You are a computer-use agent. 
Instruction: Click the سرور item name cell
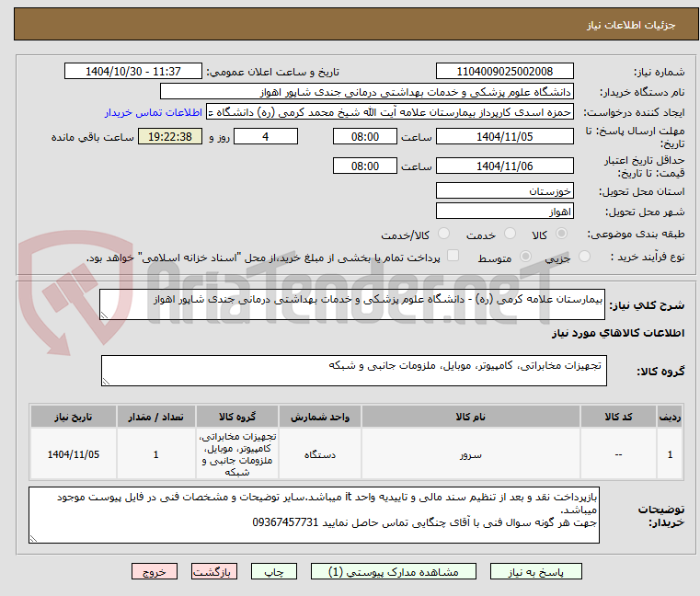pos(471,454)
